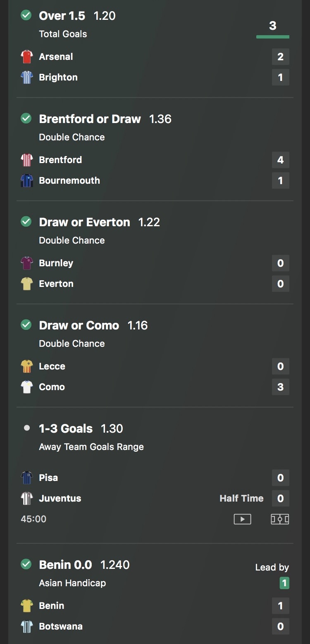
Task: Select the Draw or Everton selection
Action: [84, 222]
